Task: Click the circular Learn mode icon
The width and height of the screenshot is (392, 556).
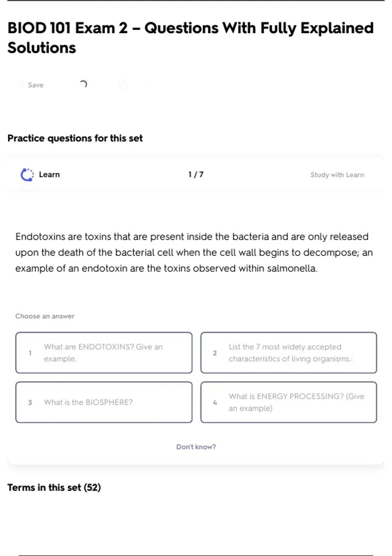Action: pyautogui.click(x=27, y=175)
